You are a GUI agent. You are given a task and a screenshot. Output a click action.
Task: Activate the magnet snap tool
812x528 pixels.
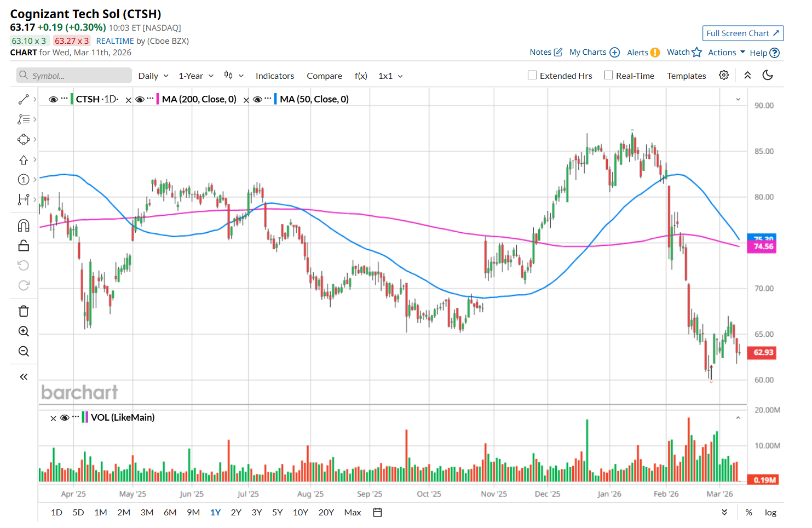point(24,225)
